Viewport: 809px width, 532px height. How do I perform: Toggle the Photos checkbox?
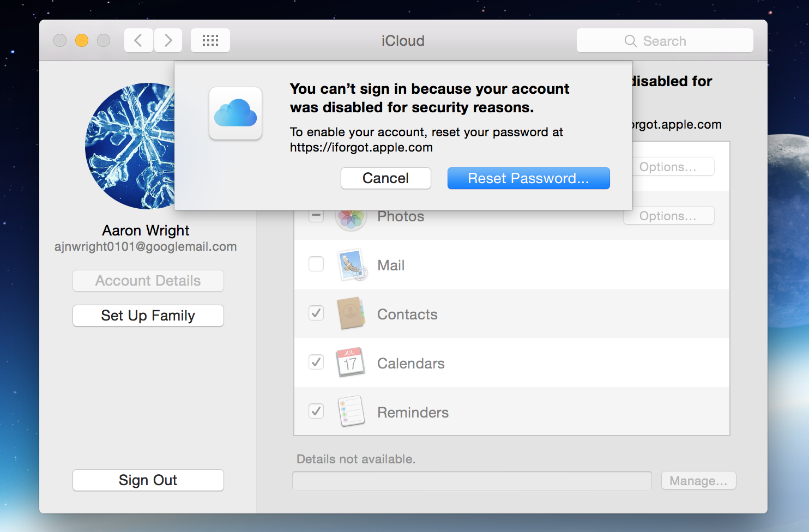316,216
